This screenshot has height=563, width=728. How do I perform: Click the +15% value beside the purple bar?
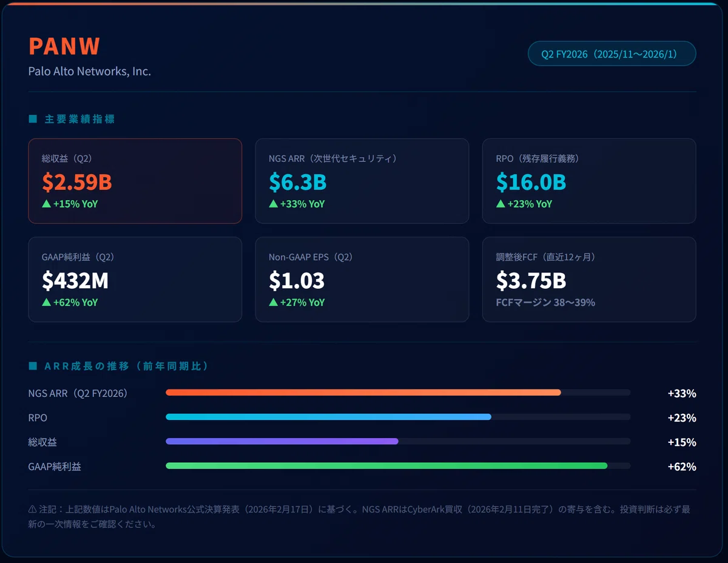682,442
